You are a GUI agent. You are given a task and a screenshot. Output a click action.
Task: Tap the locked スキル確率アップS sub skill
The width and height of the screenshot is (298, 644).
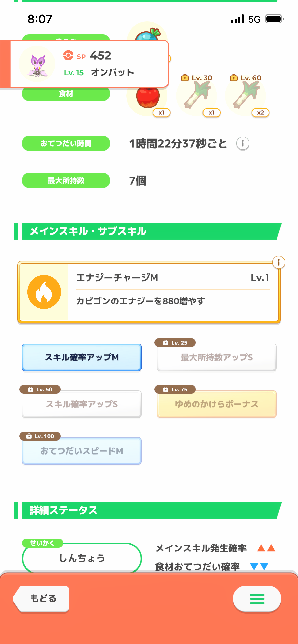coord(82,404)
